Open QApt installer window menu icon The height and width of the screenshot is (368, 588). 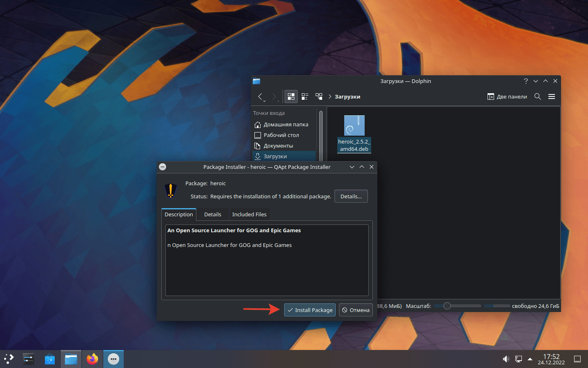163,167
